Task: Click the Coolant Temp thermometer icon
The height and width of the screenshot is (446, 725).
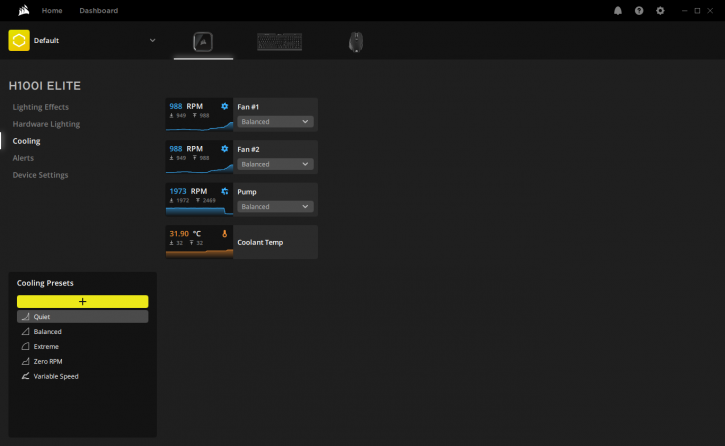Action: [225, 234]
